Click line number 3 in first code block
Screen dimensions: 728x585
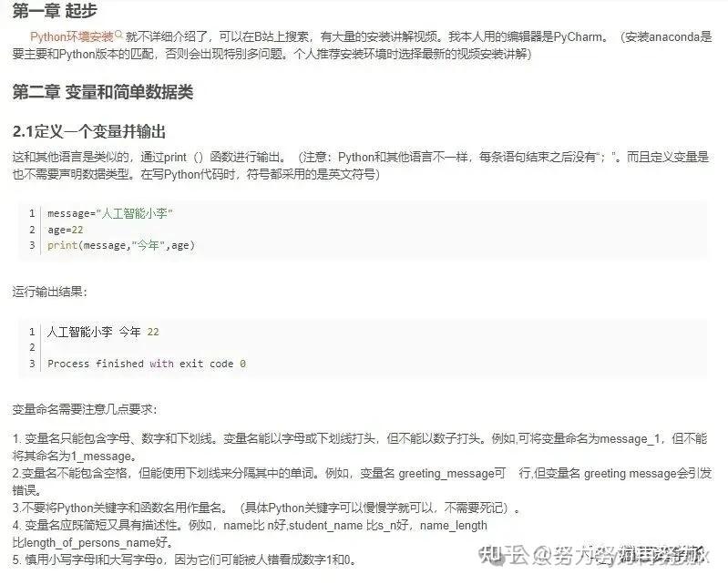pos(32,245)
